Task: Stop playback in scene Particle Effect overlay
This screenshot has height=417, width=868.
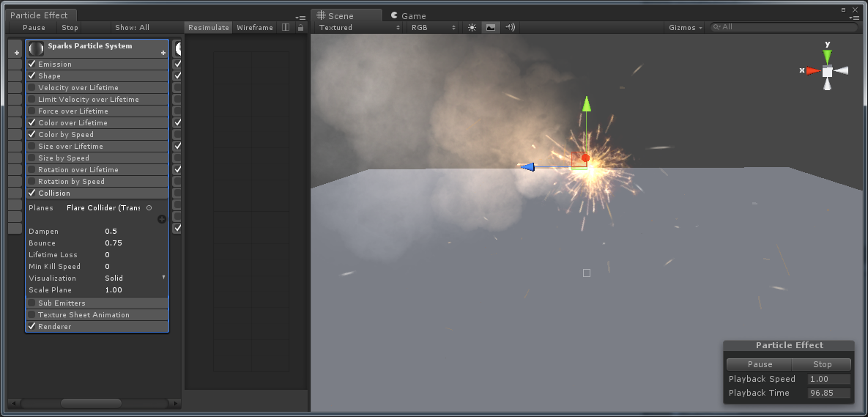Action: point(822,364)
